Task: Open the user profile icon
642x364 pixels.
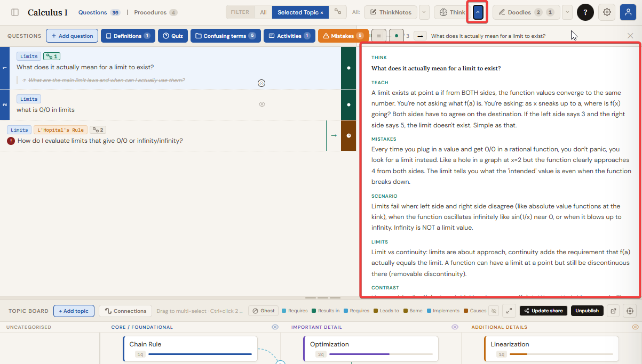Action: 628,12
